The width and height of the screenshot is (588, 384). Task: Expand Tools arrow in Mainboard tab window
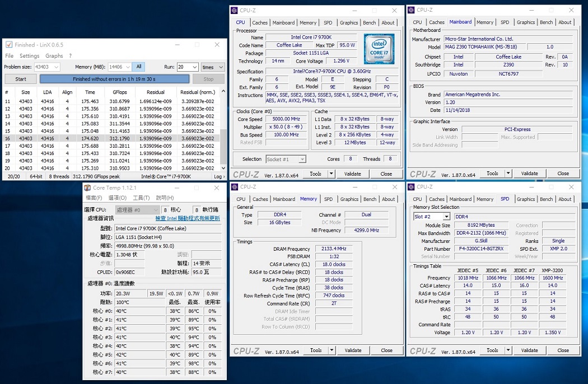click(508, 174)
